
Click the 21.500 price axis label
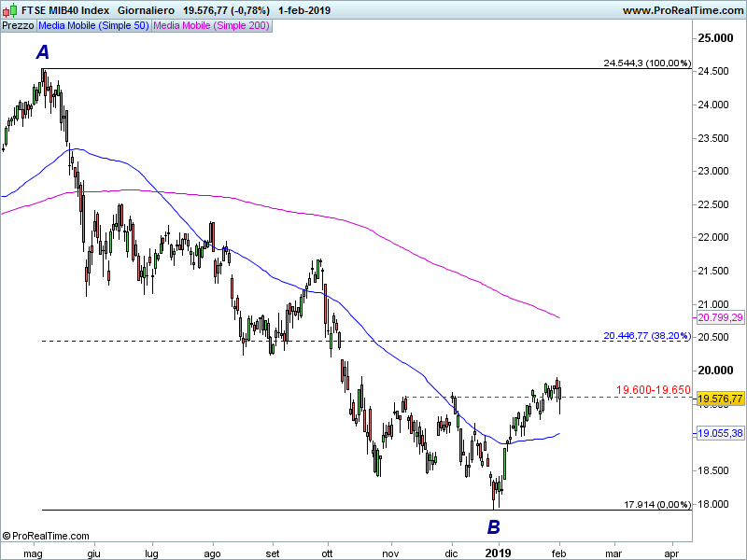[x=713, y=271]
